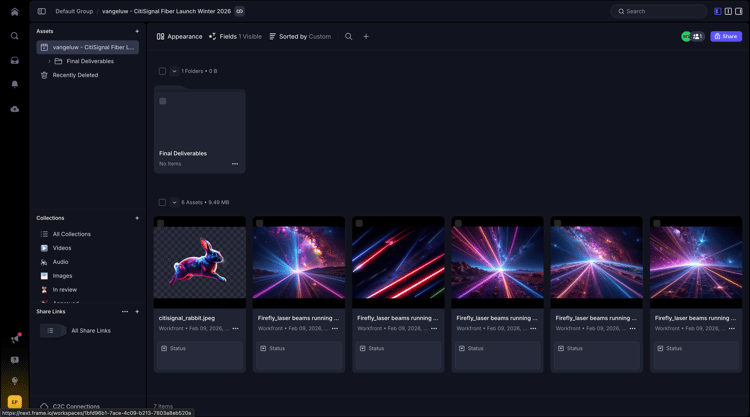Click the lightbulb tips icon
The width and height of the screenshot is (750, 417).
(x=15, y=381)
